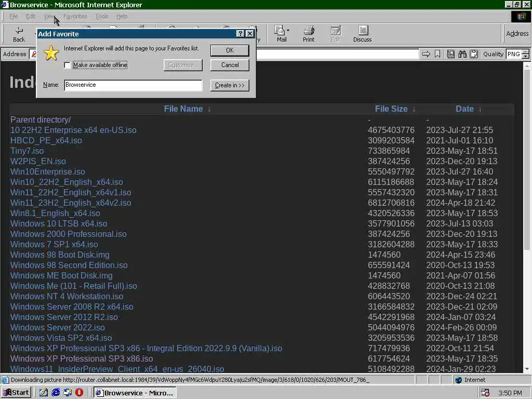532x399 pixels.
Task: Open the File menu
Action: pyautogui.click(x=14, y=16)
